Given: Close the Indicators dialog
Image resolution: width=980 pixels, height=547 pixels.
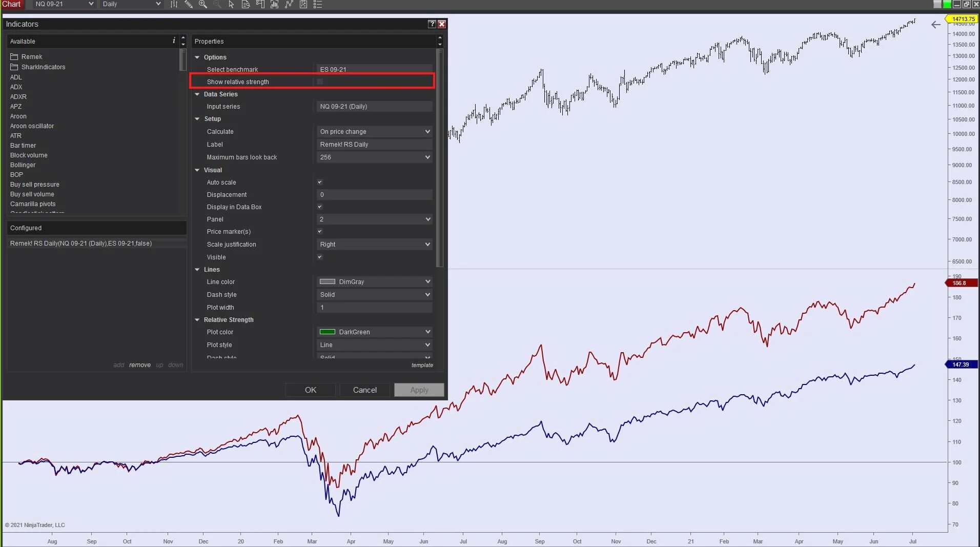Looking at the screenshot, I should (442, 24).
